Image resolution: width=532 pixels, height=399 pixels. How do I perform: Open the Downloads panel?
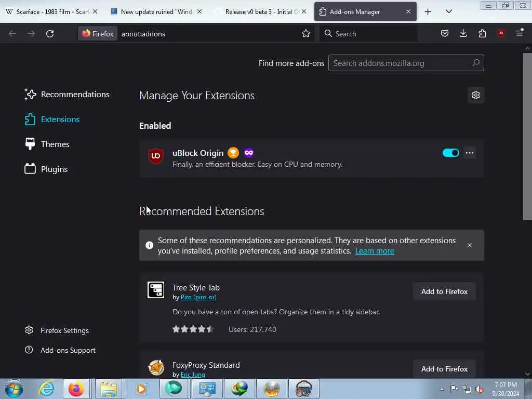(463, 33)
